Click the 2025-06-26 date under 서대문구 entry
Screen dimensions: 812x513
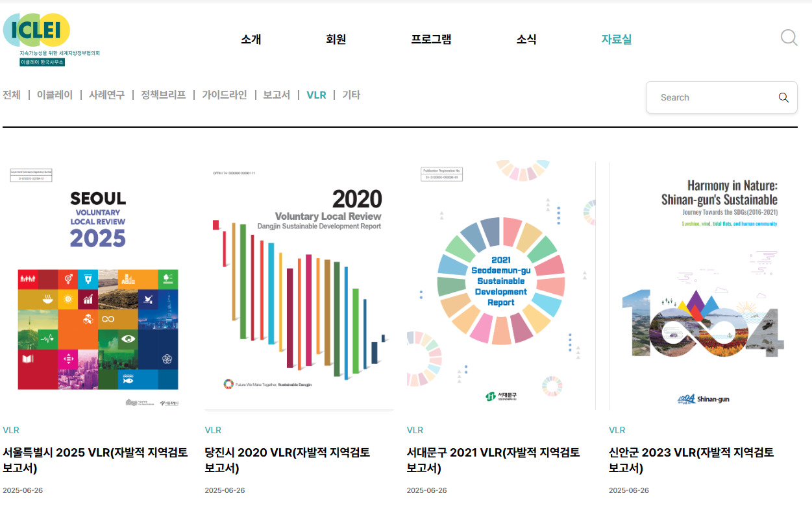(427, 490)
